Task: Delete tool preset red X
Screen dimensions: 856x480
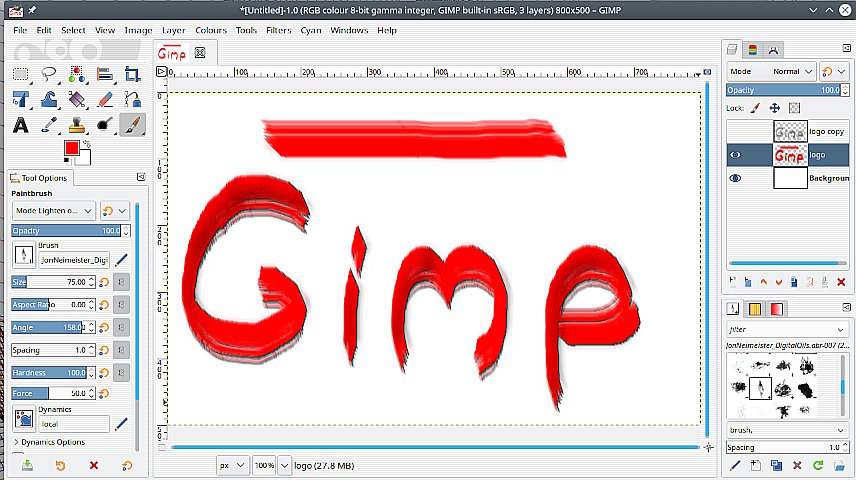Action: [94, 465]
